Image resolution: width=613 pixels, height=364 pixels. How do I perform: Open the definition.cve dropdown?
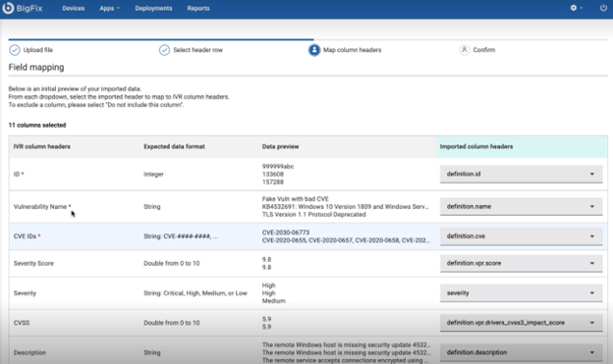[521, 236]
